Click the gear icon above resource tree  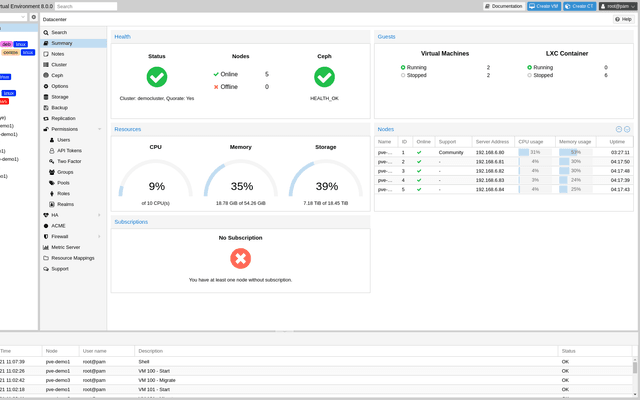34,17
